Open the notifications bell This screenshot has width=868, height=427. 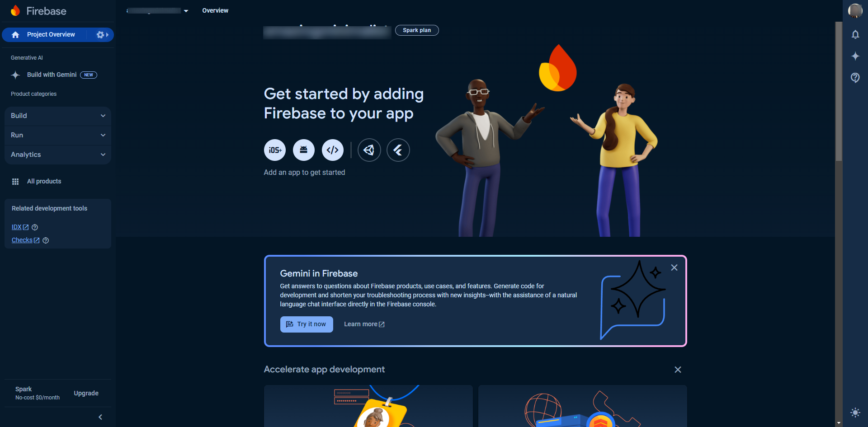pos(855,34)
